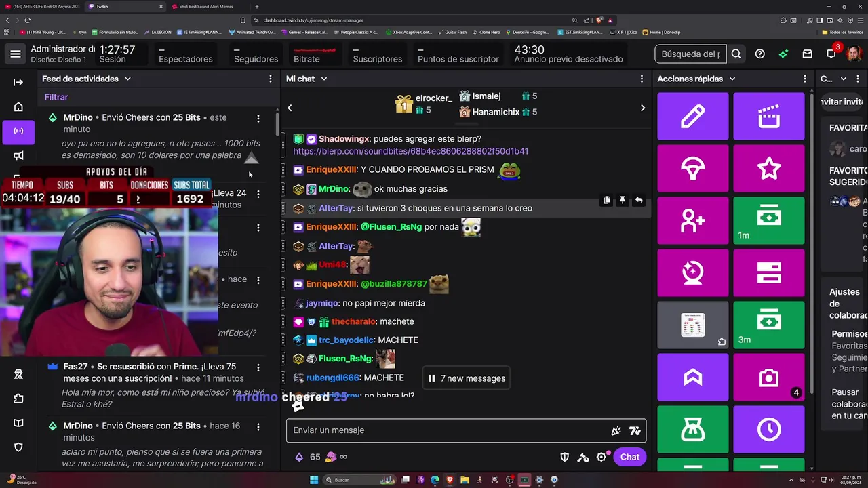Click the green bag quick action tile

click(692, 430)
